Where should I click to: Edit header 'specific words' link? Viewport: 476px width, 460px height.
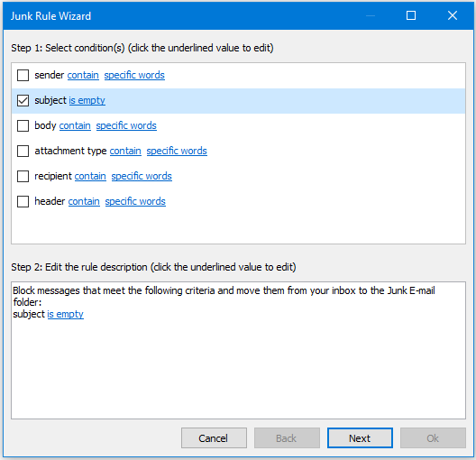(135, 201)
